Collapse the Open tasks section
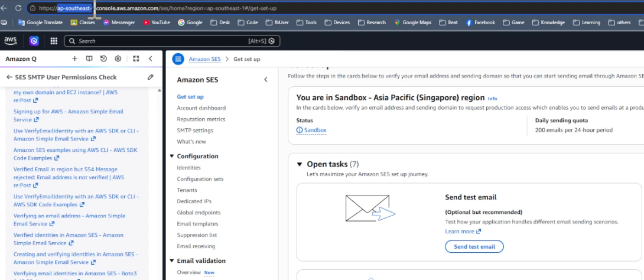Viewport: 644px width, 280px height. pyautogui.click(x=300, y=164)
